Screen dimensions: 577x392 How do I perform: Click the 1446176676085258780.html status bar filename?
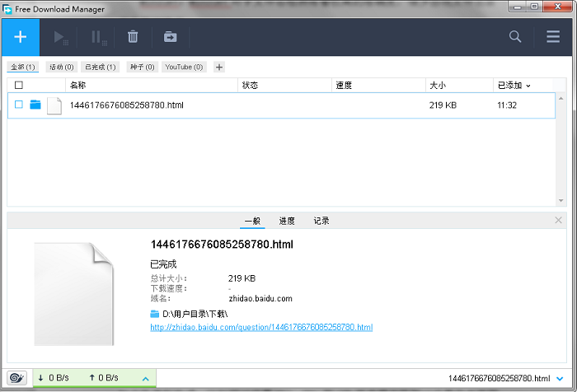point(499,378)
